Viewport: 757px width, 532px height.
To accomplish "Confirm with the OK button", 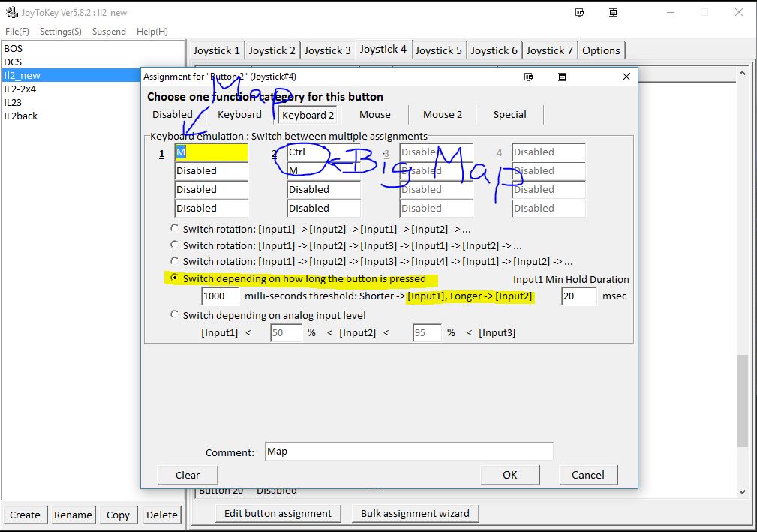I will pyautogui.click(x=510, y=475).
